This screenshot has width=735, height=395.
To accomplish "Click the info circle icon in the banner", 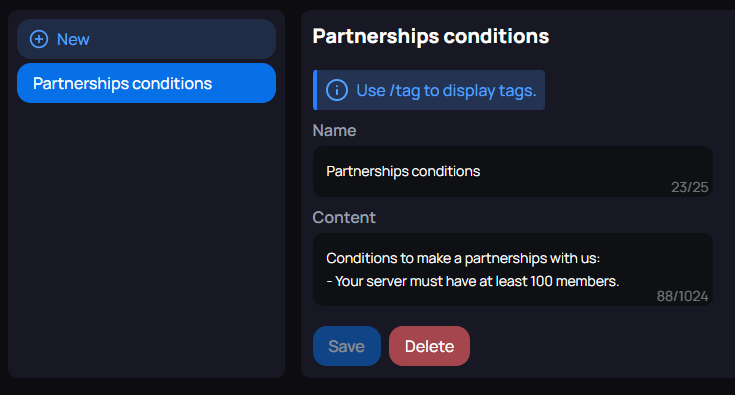I will [337, 90].
